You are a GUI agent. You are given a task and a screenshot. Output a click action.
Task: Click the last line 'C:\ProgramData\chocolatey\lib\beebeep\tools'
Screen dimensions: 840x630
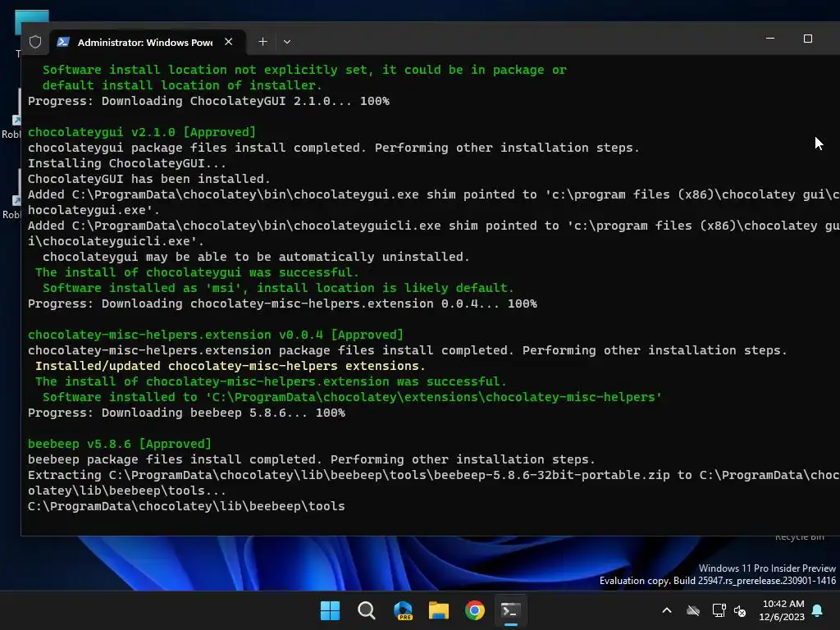point(186,506)
